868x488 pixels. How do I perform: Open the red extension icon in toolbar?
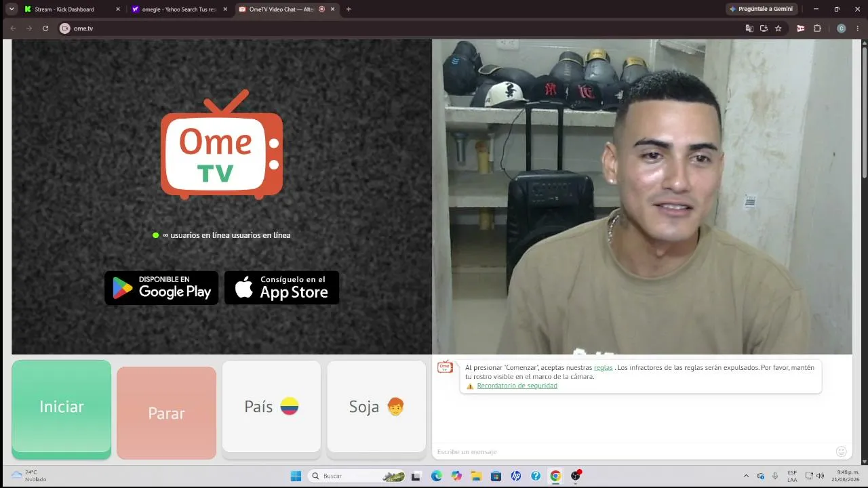(801, 28)
